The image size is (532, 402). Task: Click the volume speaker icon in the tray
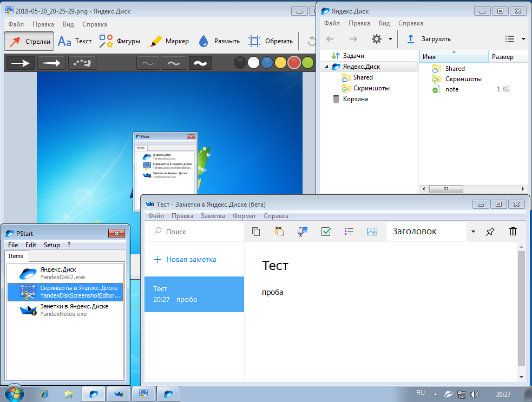(x=474, y=394)
